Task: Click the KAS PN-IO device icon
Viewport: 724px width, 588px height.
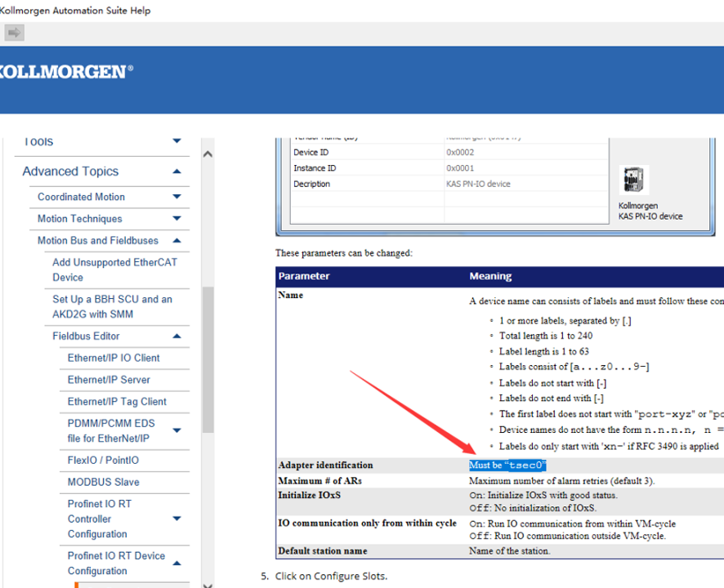Action: [634, 180]
